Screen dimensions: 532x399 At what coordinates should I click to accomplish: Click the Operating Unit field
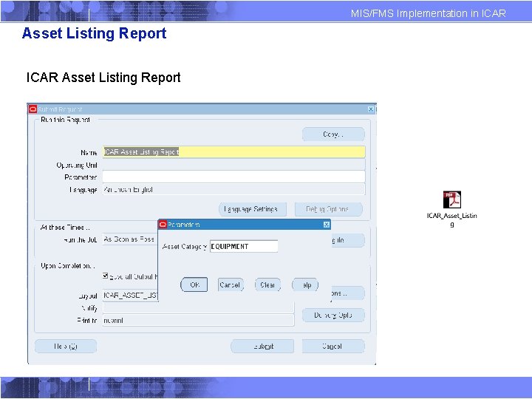[x=233, y=165]
